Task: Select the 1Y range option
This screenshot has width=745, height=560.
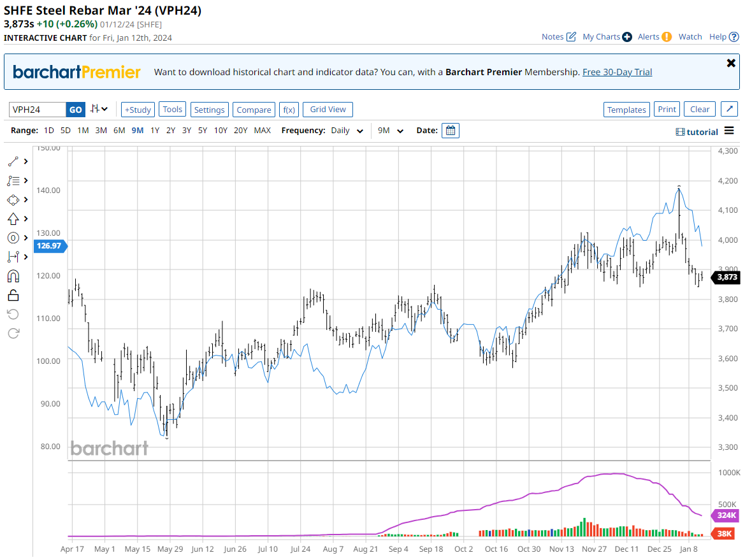Action: [x=155, y=131]
